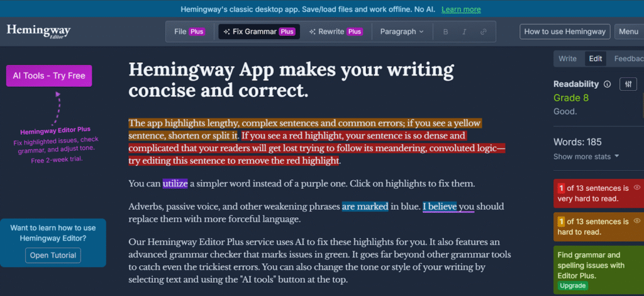This screenshot has width=644, height=296.
Task: Click the Hemingway Editor logo
Action: [38, 32]
